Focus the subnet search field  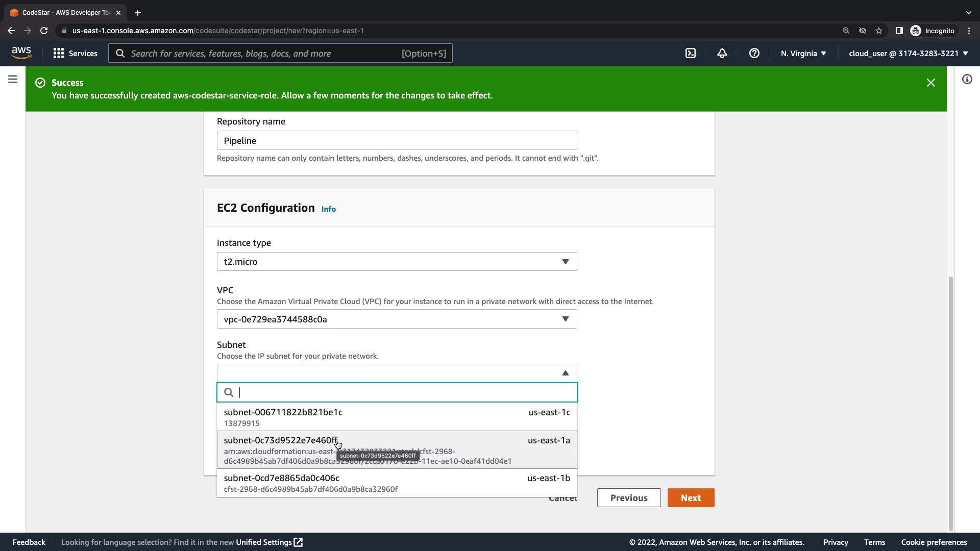[403, 392]
